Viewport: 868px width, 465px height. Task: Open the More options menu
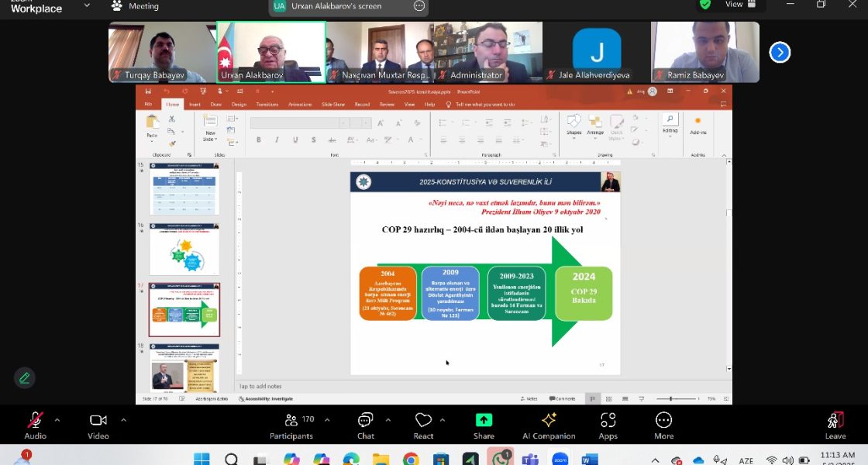[x=663, y=425]
